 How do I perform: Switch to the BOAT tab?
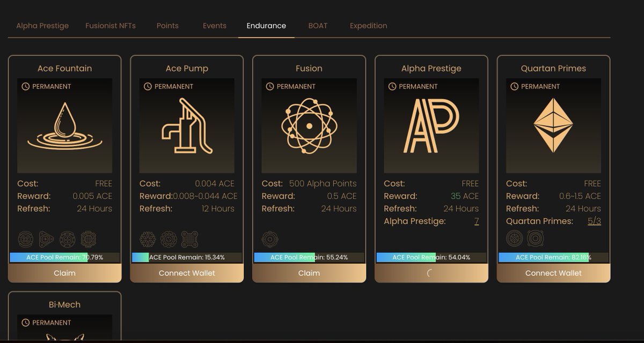(318, 26)
